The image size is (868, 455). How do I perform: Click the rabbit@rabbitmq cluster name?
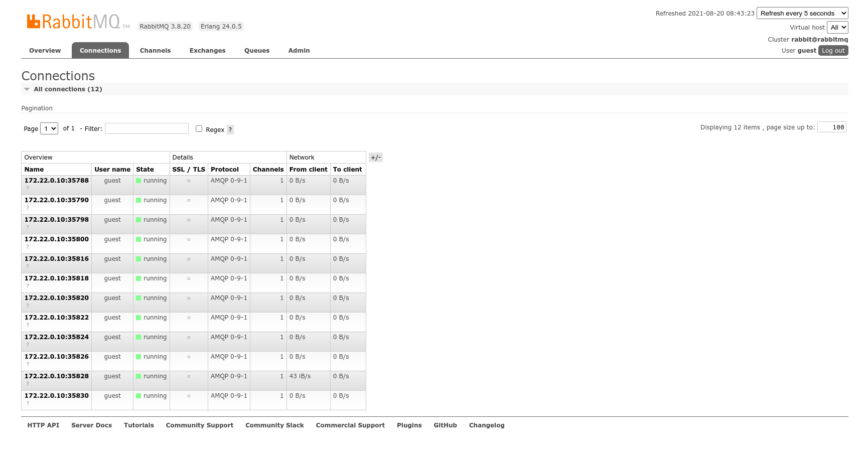820,40
